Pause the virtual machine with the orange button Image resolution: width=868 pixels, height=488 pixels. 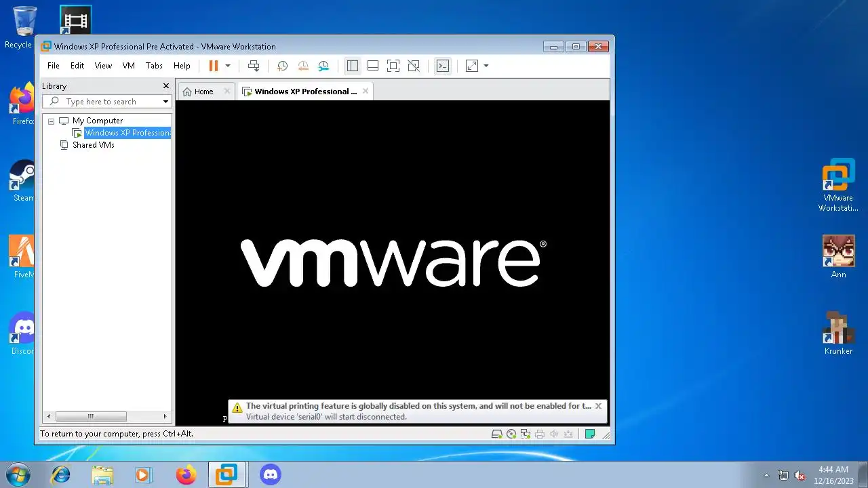213,66
